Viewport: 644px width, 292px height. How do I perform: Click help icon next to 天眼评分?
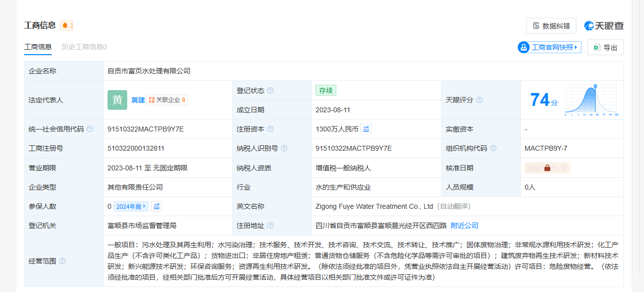[479, 100]
